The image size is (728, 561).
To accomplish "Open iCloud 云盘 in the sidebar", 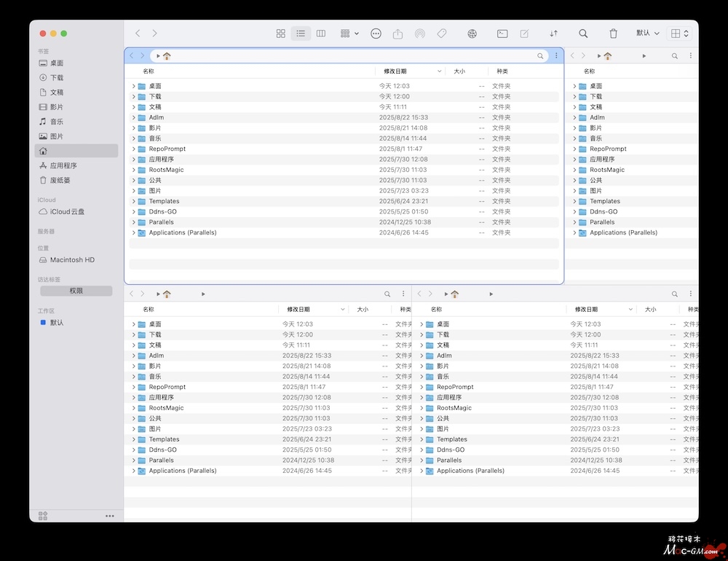I will click(76, 211).
